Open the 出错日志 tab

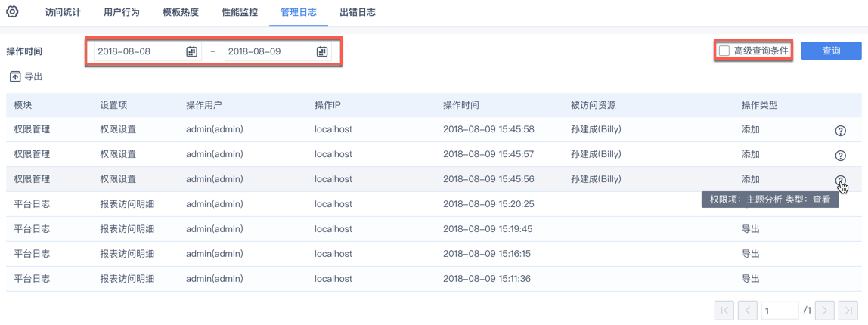(x=358, y=13)
